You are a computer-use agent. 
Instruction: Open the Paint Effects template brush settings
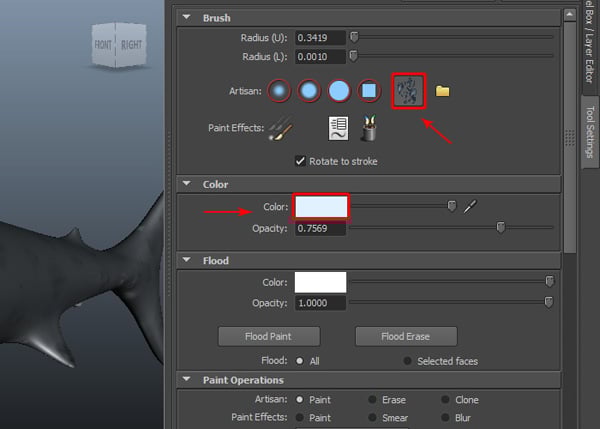tap(338, 128)
